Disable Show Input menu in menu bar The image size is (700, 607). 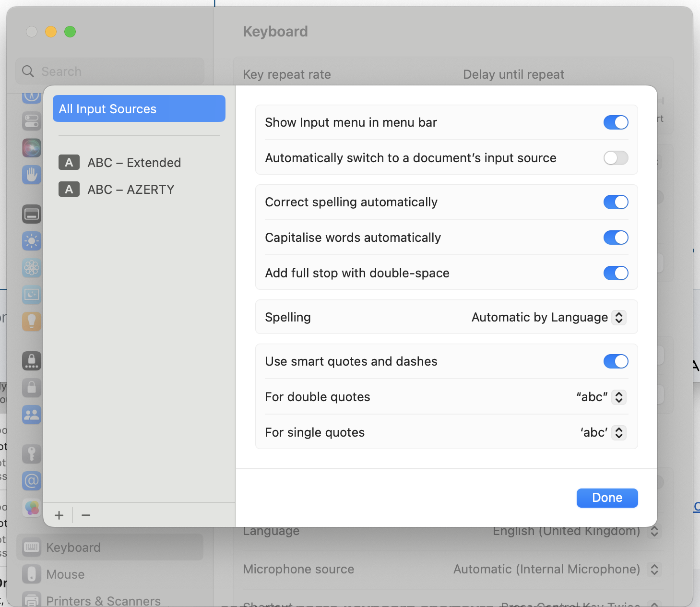point(616,122)
